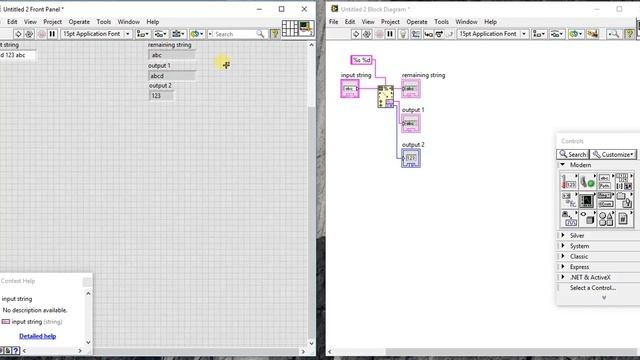The height and width of the screenshot is (360, 640).
Task: Expand the Classic palette category
Action: click(x=563, y=256)
